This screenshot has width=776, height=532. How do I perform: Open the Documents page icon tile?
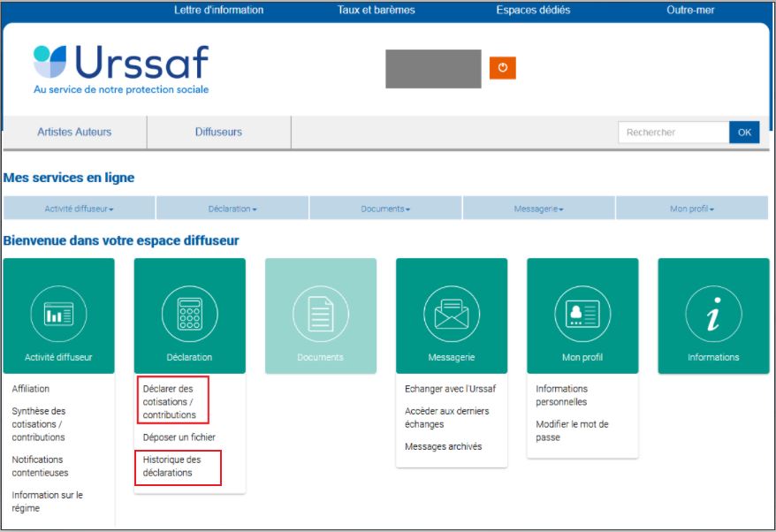click(321, 315)
